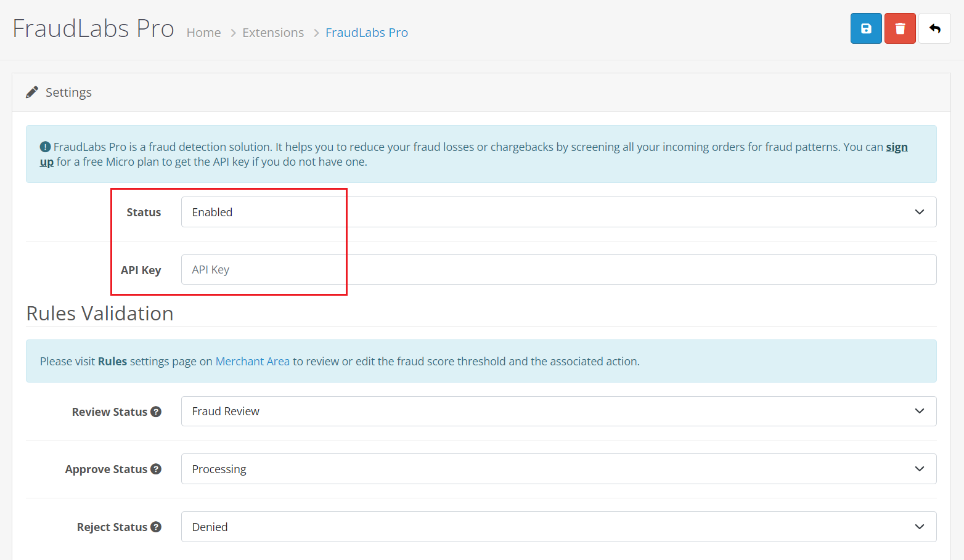Click the back arrow icon

click(x=934, y=28)
